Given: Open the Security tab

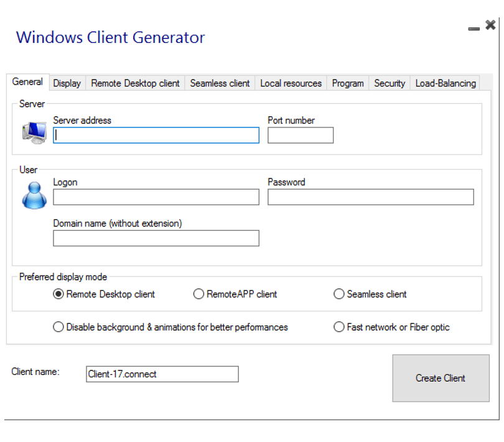Looking at the screenshot, I should click(390, 83).
